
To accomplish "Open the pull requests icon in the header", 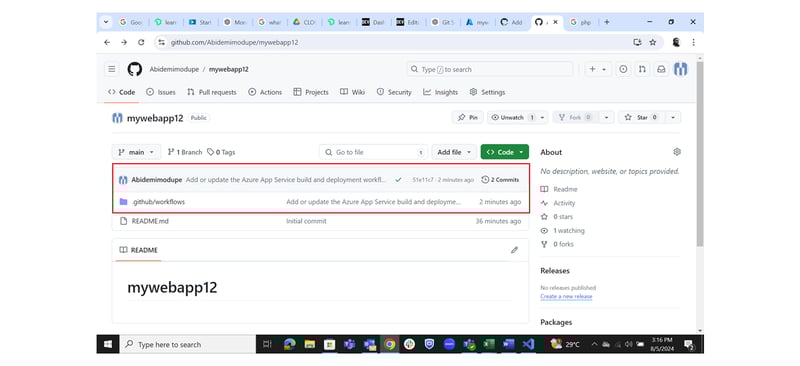I will [x=642, y=69].
